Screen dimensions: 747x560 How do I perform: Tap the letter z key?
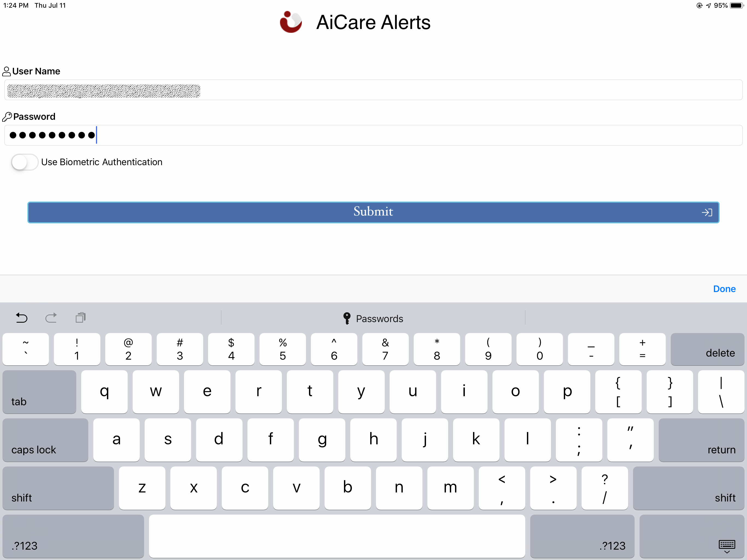[142, 488]
